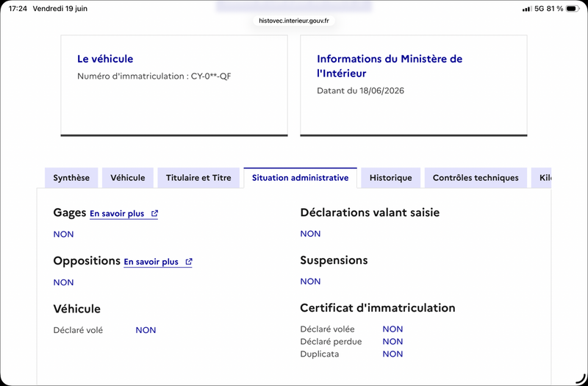588x386 pixels.
Task: Click the 'Véhicule' section heading
Action: coord(77,309)
